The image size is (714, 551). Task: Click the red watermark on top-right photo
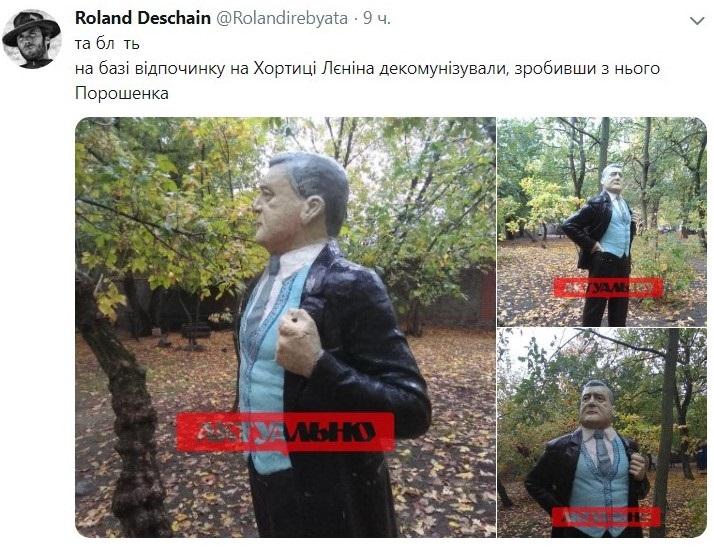[608, 287]
